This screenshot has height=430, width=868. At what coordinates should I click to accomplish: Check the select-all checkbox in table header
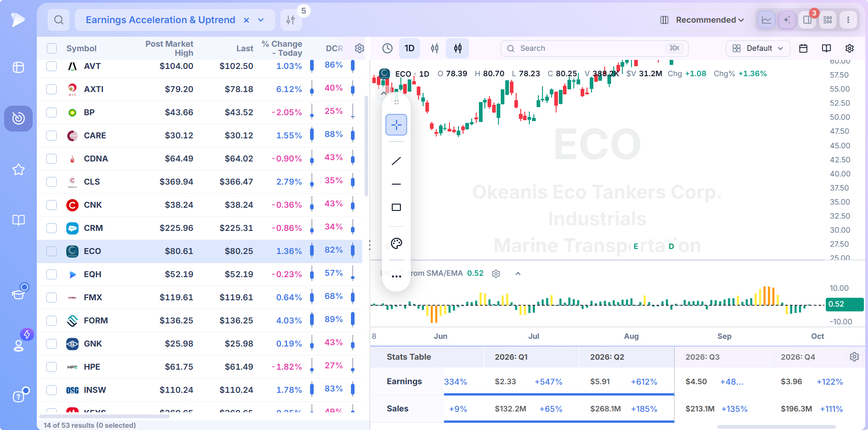click(x=52, y=48)
